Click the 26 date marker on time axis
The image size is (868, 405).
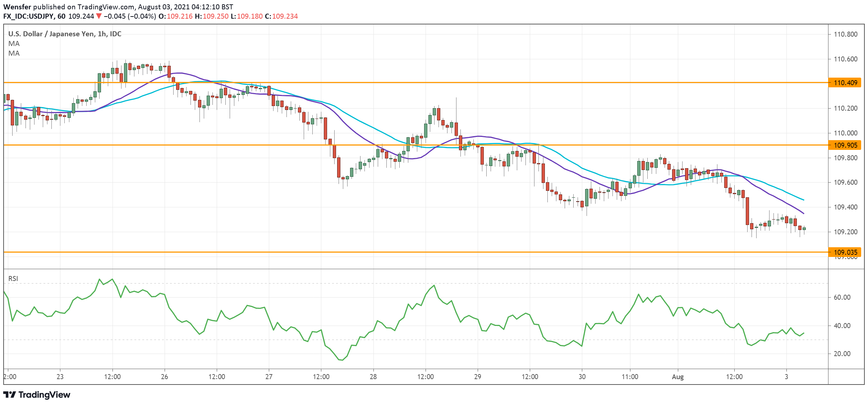coord(164,377)
